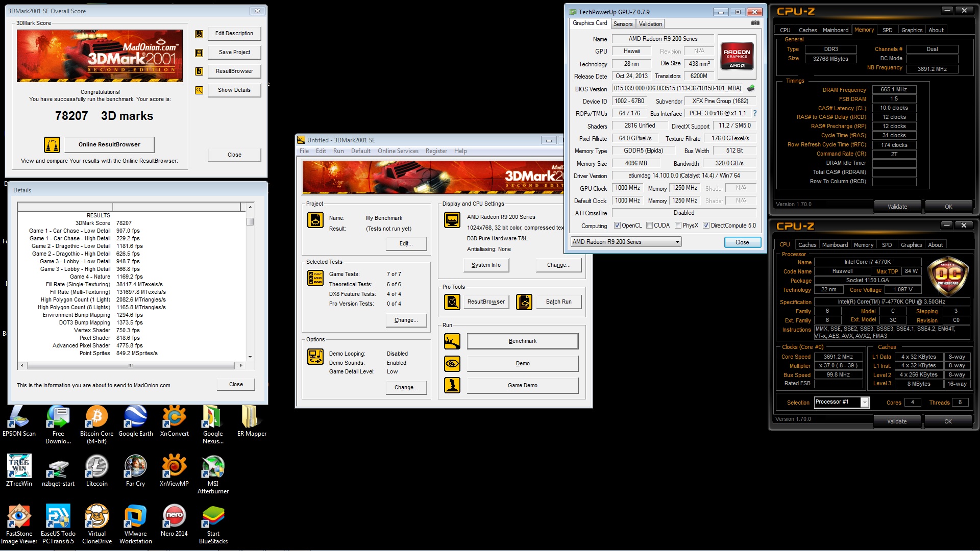This screenshot has height=551, width=980.
Task: Click the Details vertical scrollbar up arrow
Action: pyautogui.click(x=250, y=207)
